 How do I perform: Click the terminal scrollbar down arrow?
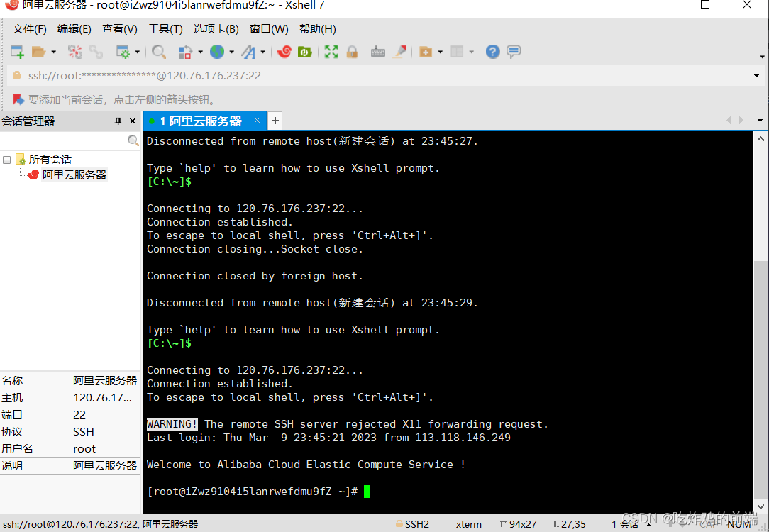[x=760, y=507]
